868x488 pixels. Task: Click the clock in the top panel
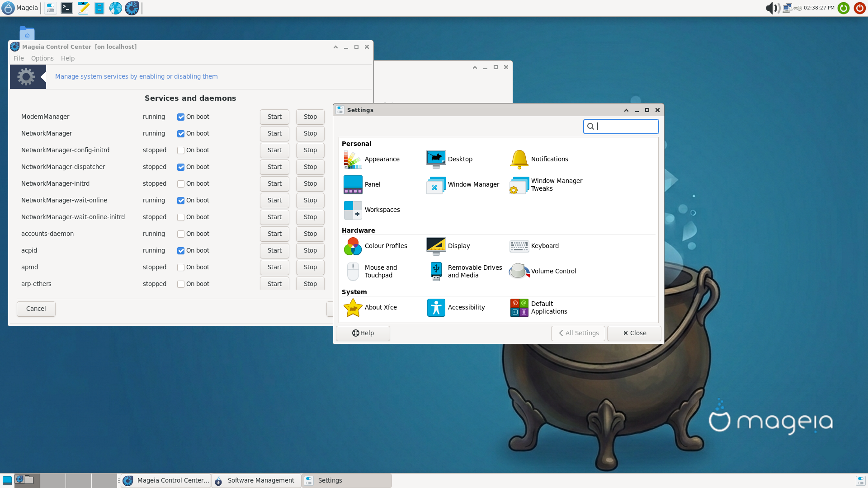pos(819,8)
